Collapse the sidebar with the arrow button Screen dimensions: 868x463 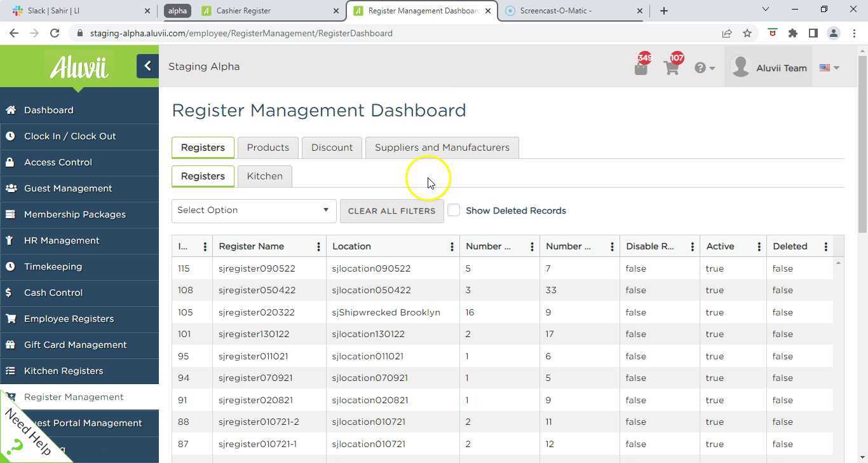click(147, 66)
